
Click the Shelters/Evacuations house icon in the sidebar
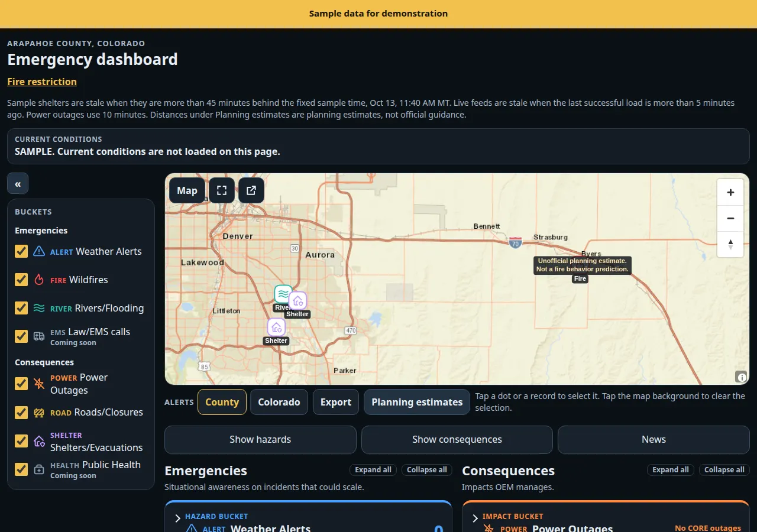click(x=39, y=441)
